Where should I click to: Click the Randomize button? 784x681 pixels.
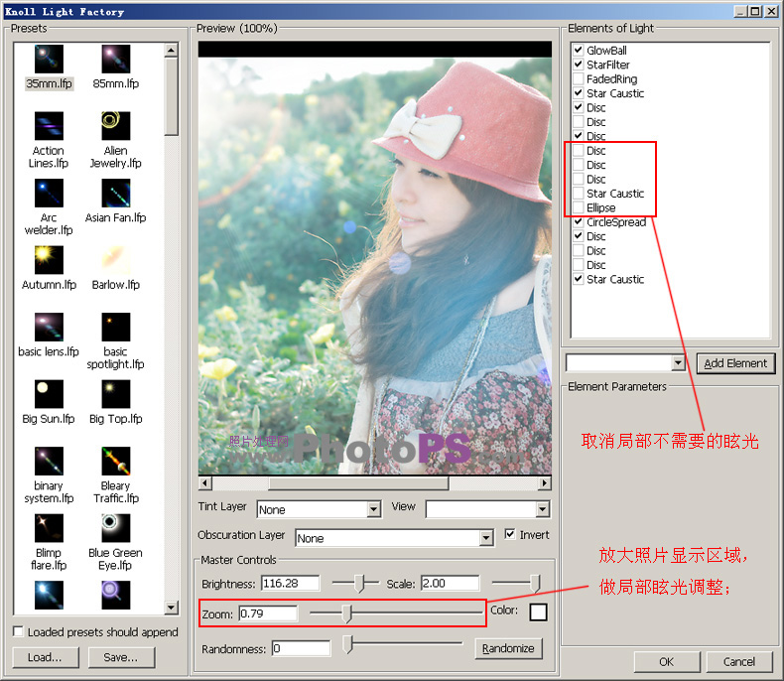point(508,648)
